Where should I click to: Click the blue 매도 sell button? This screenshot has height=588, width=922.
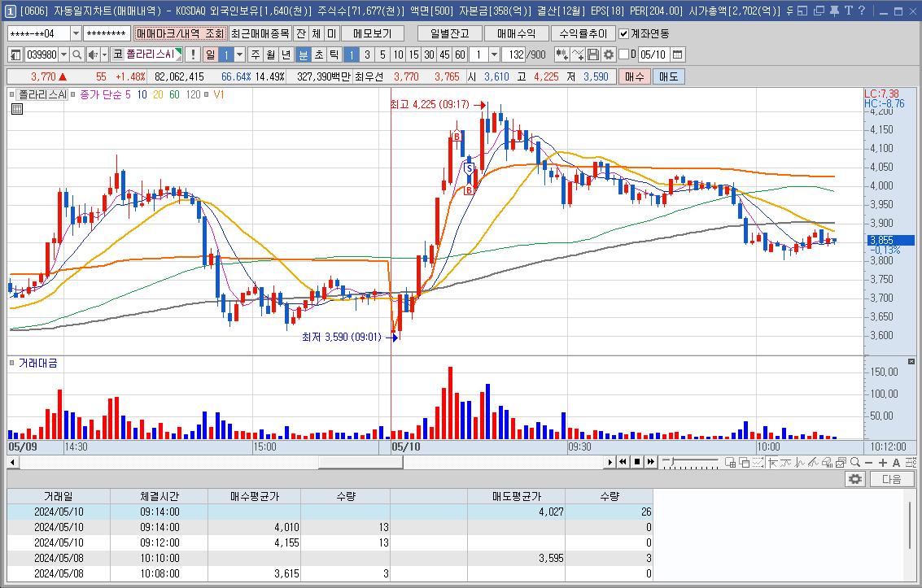[x=669, y=76]
